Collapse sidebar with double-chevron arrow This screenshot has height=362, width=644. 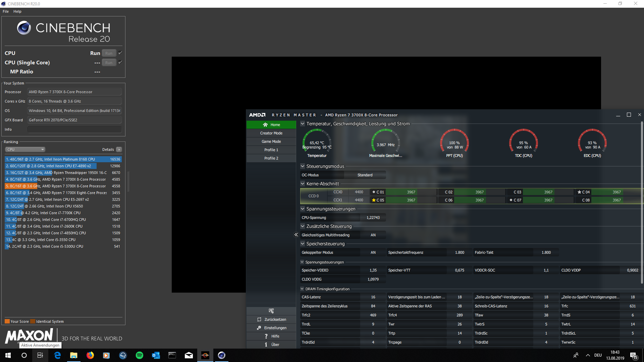pos(296,235)
